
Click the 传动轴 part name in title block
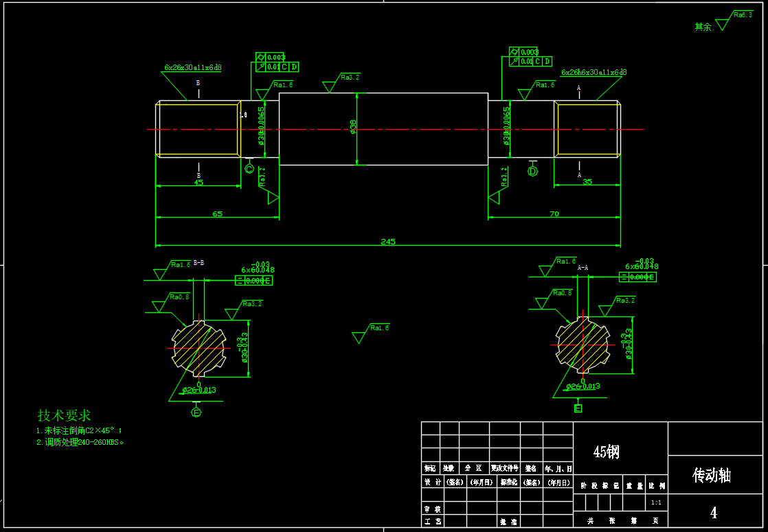coord(712,475)
